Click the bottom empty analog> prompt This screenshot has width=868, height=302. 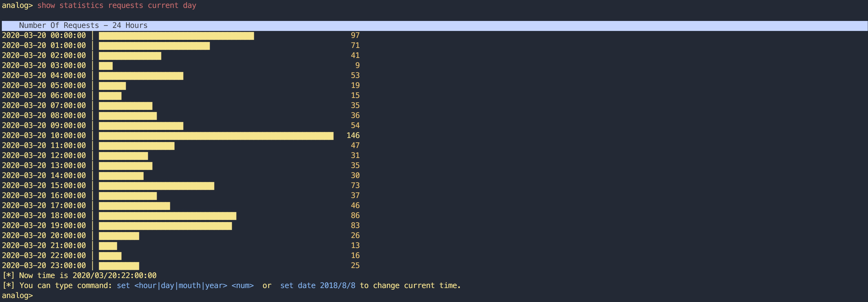17,295
